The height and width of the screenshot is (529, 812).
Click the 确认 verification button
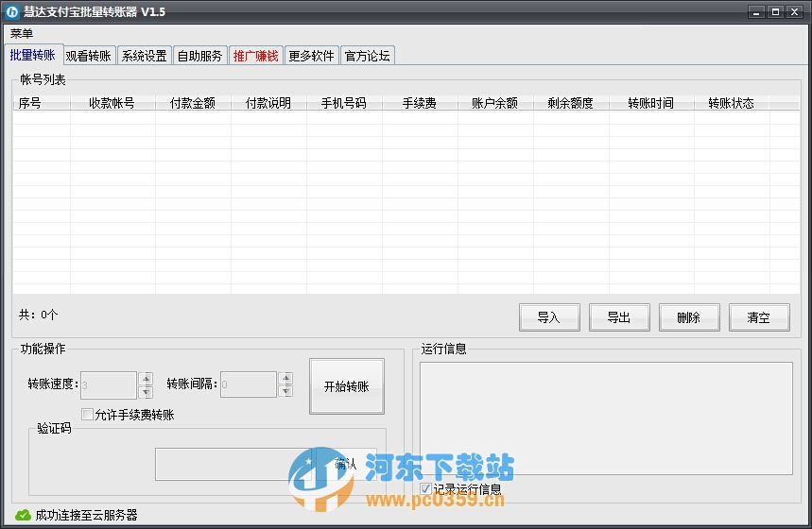coord(346,463)
